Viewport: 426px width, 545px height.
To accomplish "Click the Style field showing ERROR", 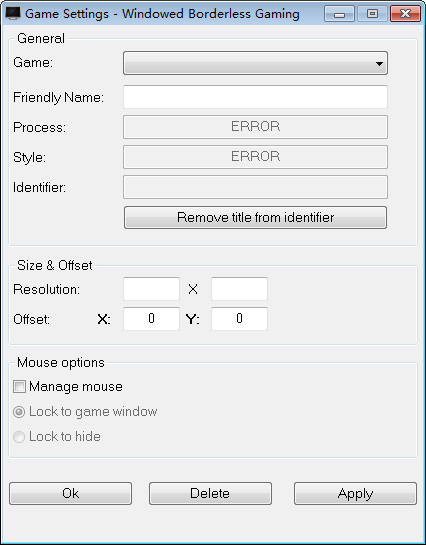I will (255, 157).
